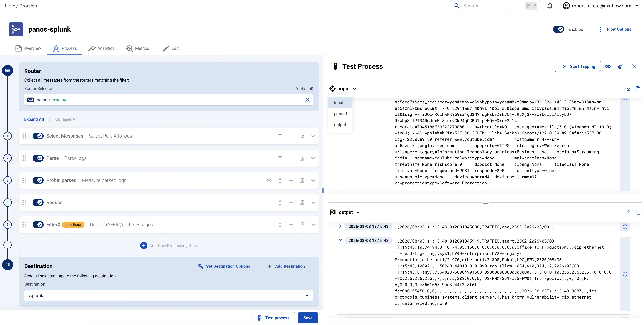
Task: Delete the FilterX step
Action: pyautogui.click(x=280, y=225)
